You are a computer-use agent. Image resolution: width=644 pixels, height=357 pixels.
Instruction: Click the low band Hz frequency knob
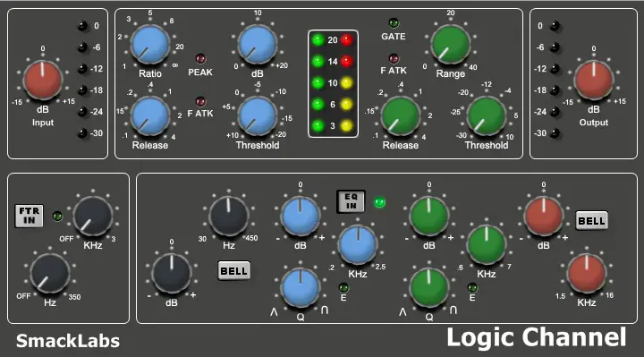click(x=229, y=217)
